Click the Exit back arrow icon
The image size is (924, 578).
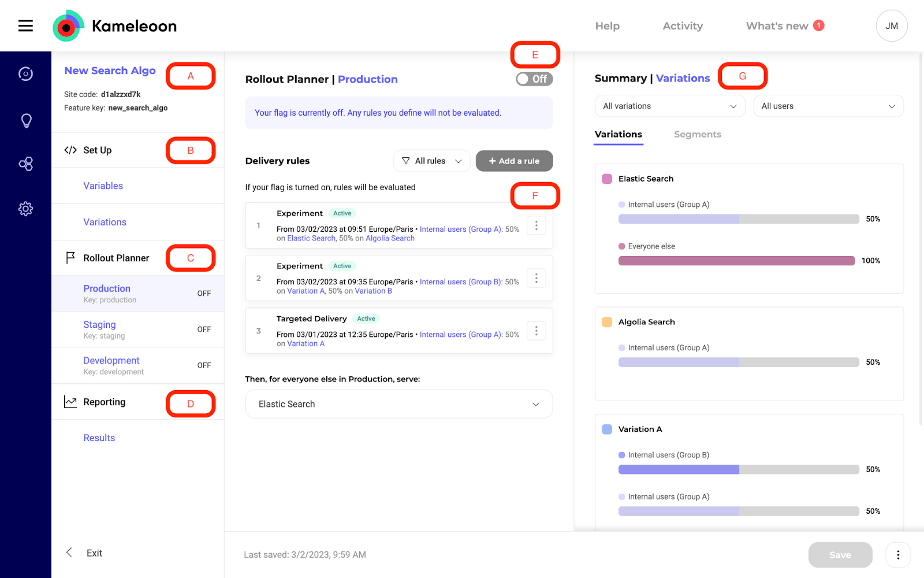tap(69, 553)
